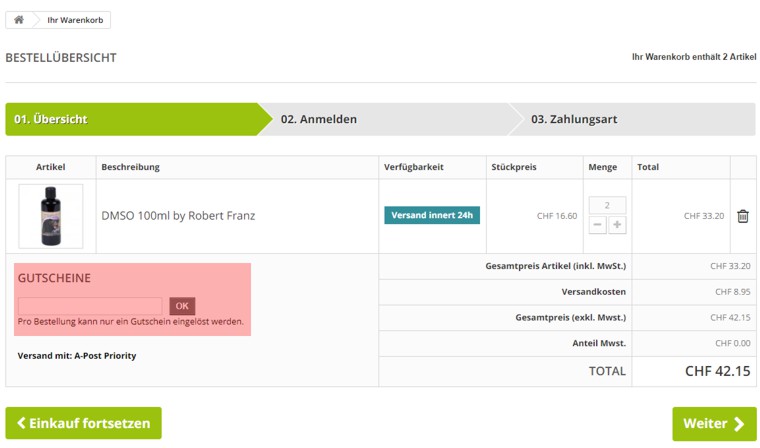Image resolution: width=760 pixels, height=448 pixels.
Task: Decrease quantity with the minus button
Action: [597, 225]
